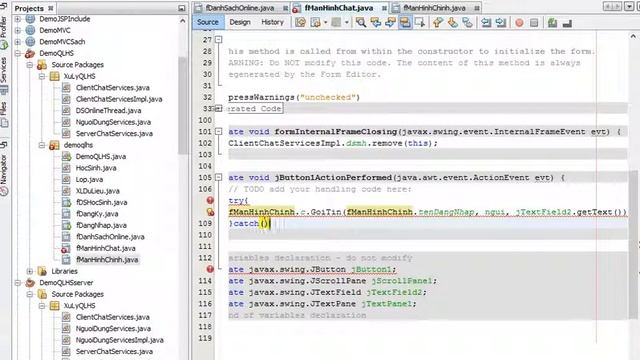The width and height of the screenshot is (640, 360).
Task: Jump to Previous Bookmark using toolbar icon
Action: click(438, 22)
